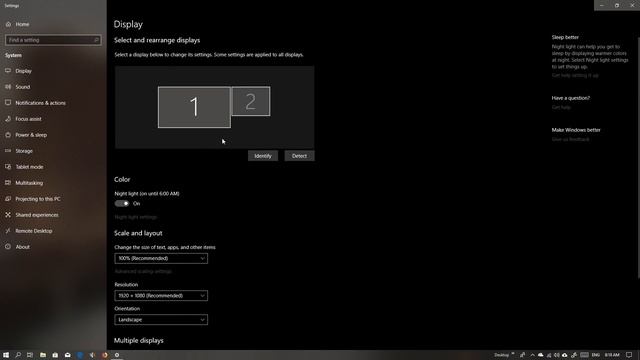The height and width of the screenshot is (360, 640).
Task: Select Display in the System sidebar
Action: (23, 71)
